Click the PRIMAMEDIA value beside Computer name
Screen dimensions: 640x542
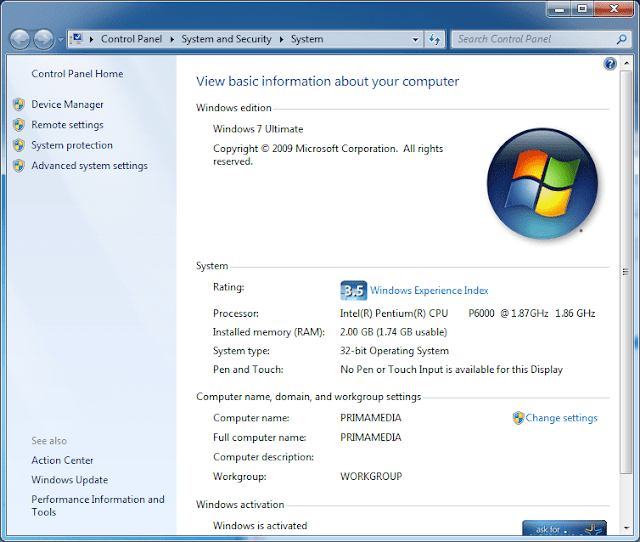(x=371, y=418)
